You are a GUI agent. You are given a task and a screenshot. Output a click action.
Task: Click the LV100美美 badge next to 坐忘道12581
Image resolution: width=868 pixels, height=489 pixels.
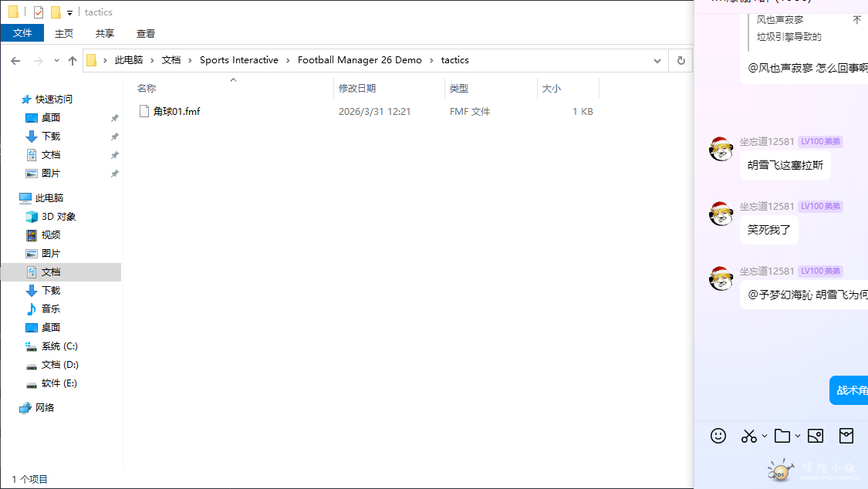pyautogui.click(x=820, y=141)
